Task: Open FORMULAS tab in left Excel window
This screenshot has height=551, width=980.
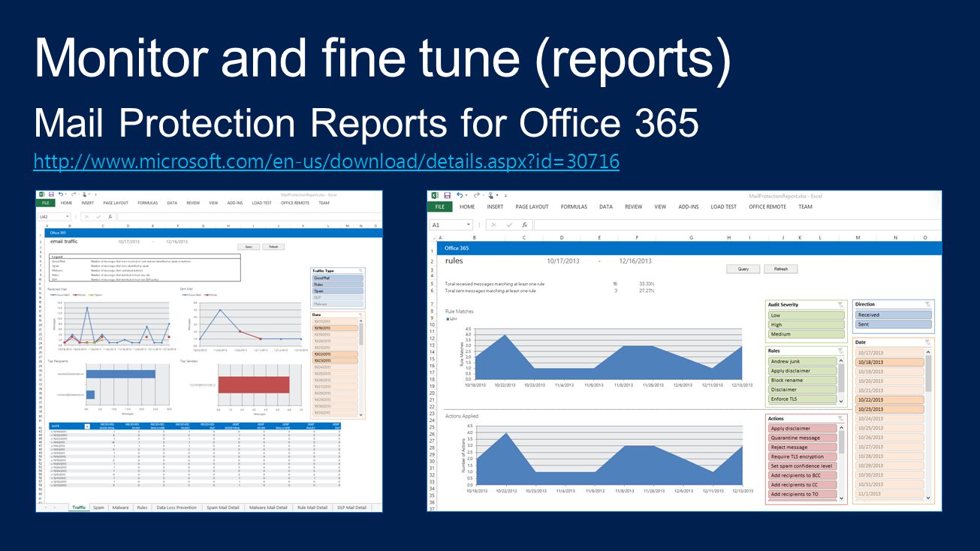Action: point(147,203)
